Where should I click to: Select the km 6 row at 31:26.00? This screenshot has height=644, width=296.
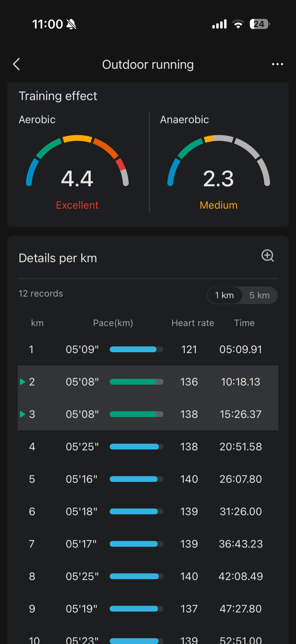pyautogui.click(x=148, y=511)
